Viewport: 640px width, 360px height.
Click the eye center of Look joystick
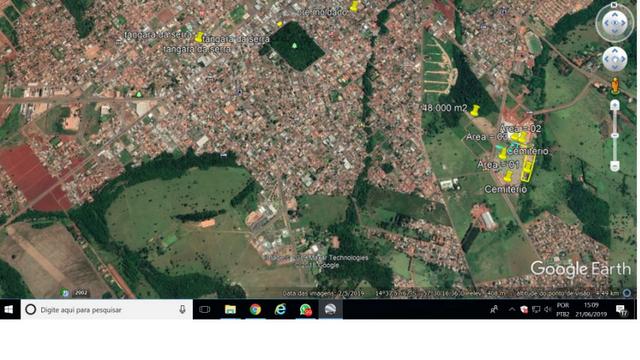point(615,23)
